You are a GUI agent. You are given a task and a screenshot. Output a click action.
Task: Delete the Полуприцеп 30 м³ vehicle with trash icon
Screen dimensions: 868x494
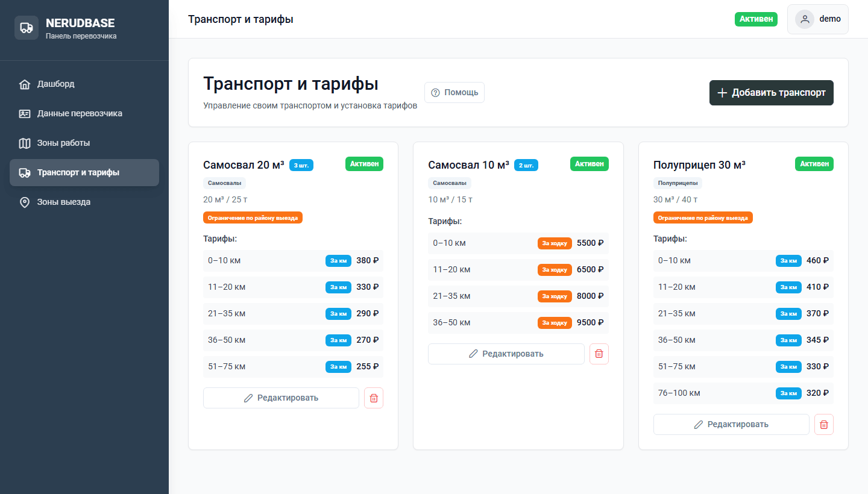[824, 425]
